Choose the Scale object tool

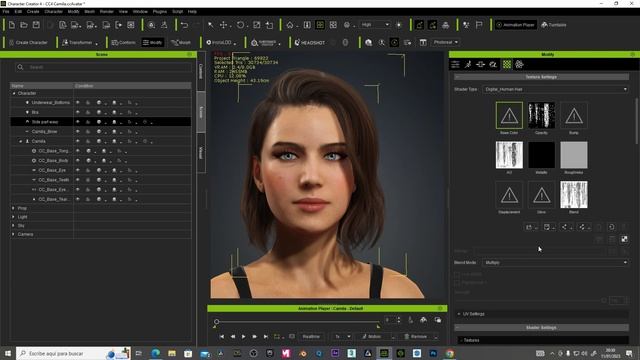point(256,25)
